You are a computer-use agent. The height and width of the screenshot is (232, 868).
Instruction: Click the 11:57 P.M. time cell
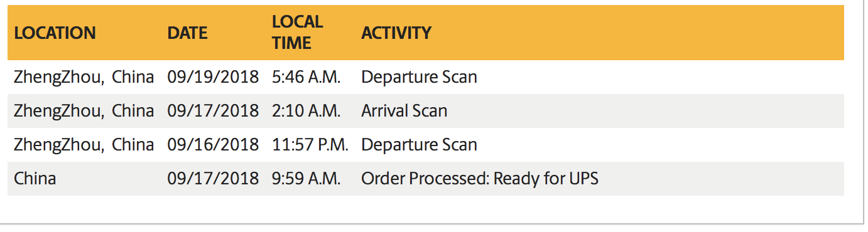pos(310,145)
